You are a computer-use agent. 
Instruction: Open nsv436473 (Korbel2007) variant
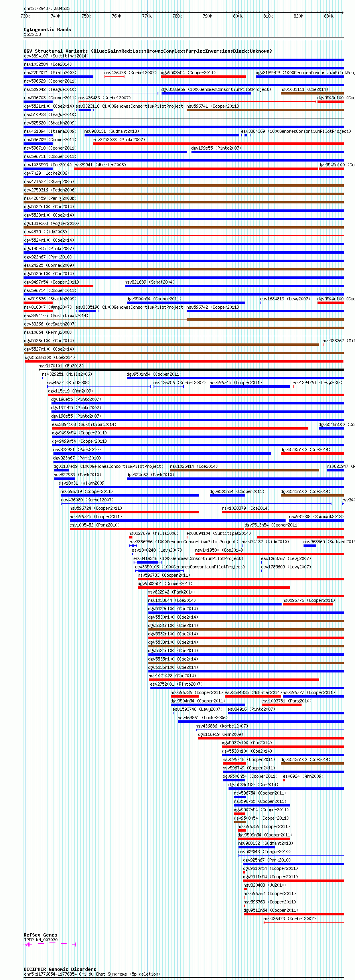click(290, 919)
